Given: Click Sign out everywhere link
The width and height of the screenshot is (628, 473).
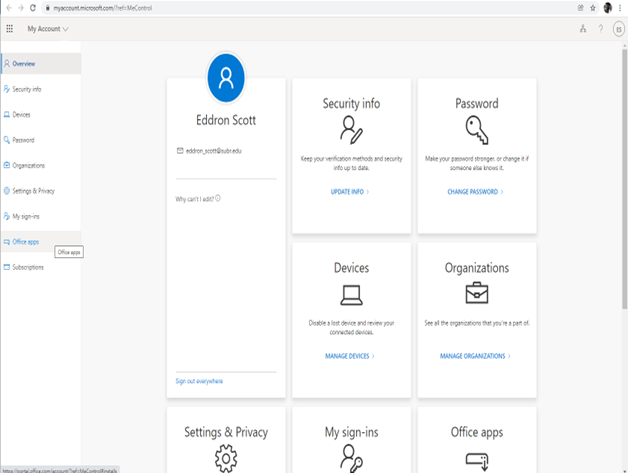Looking at the screenshot, I should coord(199,381).
